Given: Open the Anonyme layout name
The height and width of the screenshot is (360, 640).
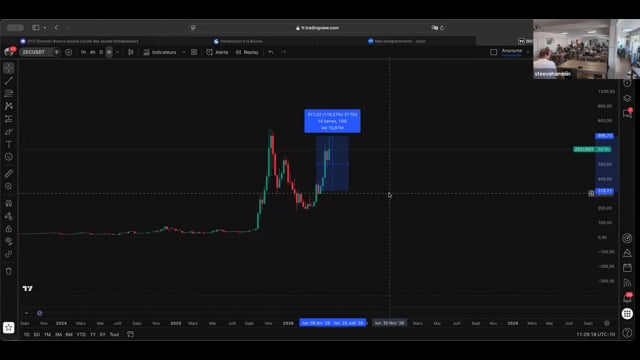Looking at the screenshot, I should pyautogui.click(x=512, y=52).
